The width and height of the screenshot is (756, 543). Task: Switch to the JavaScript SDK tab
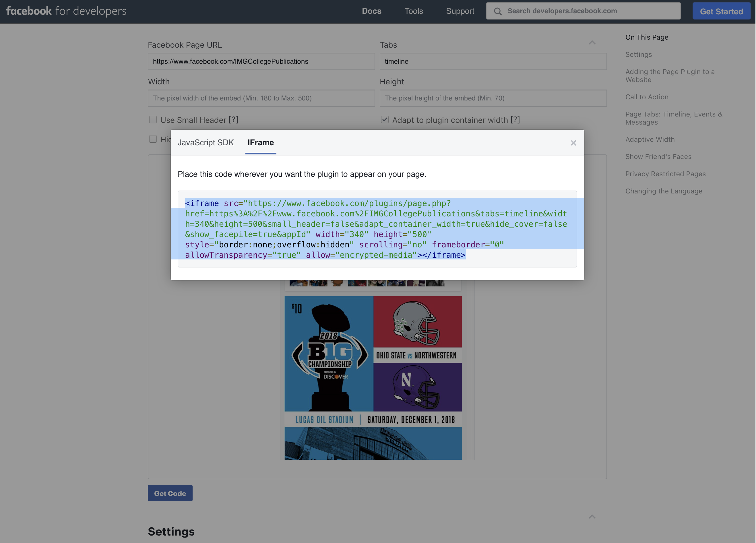(205, 143)
